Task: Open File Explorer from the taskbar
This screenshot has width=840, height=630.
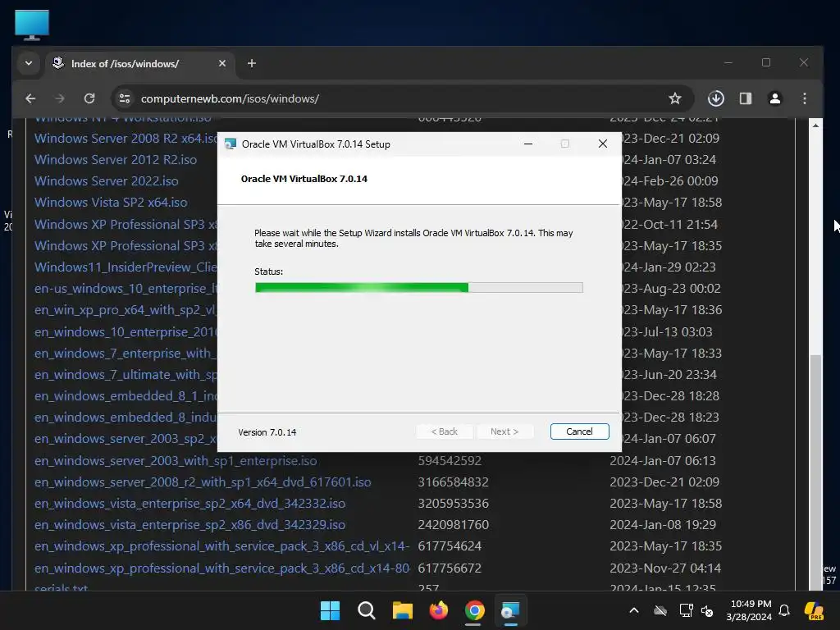Action: [402, 610]
